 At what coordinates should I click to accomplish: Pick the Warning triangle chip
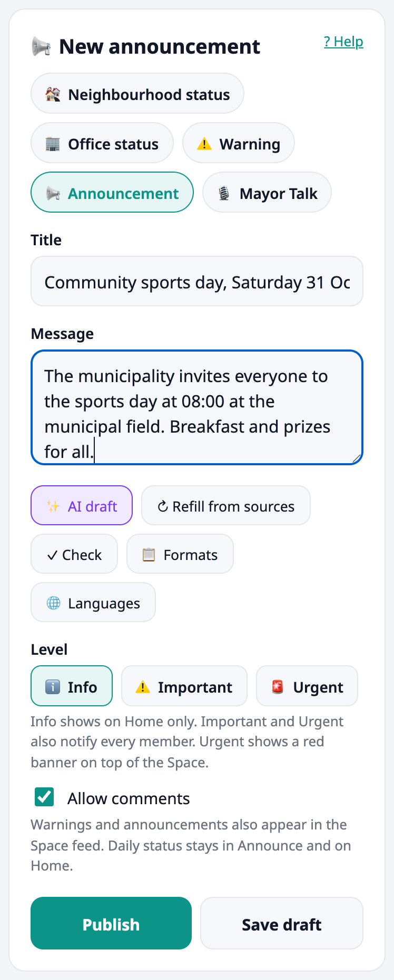point(239,143)
